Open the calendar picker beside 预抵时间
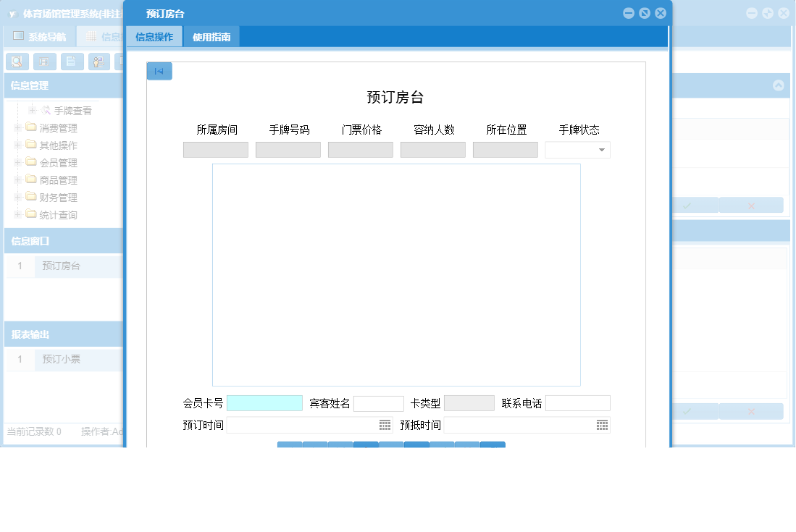796x532 pixels. click(601, 425)
